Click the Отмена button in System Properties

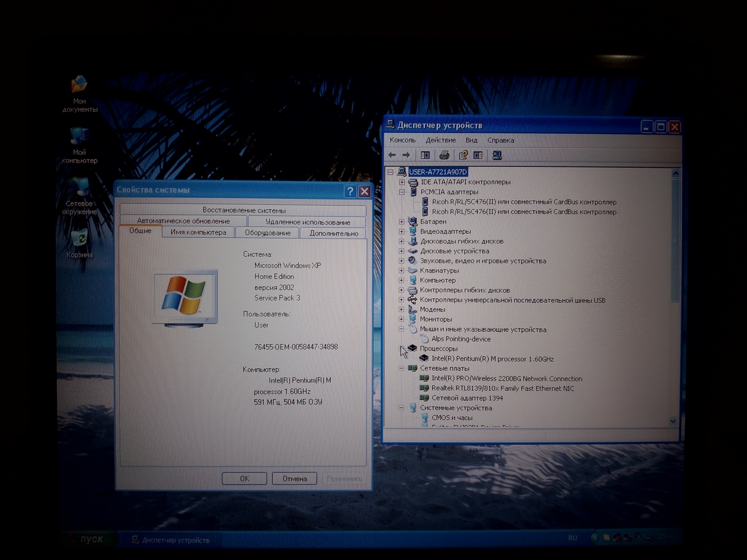click(x=294, y=478)
